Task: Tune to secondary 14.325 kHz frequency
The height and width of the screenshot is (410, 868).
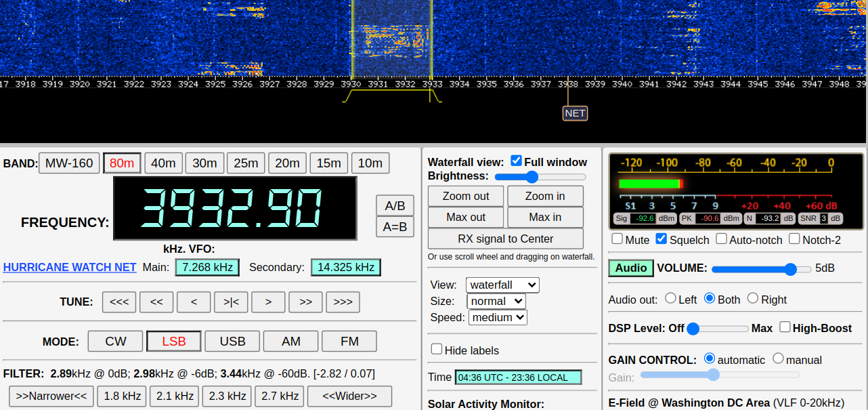Action: pos(346,267)
